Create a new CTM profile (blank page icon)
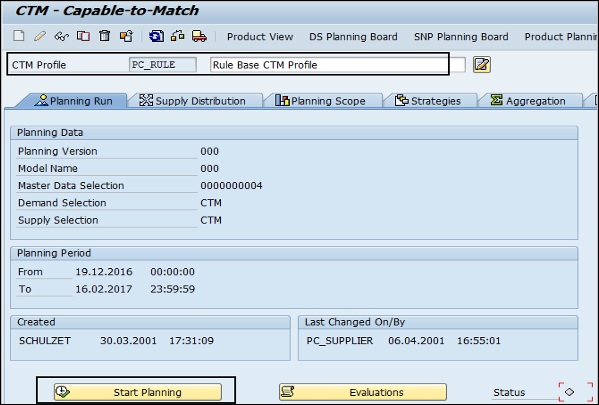 tap(19, 36)
